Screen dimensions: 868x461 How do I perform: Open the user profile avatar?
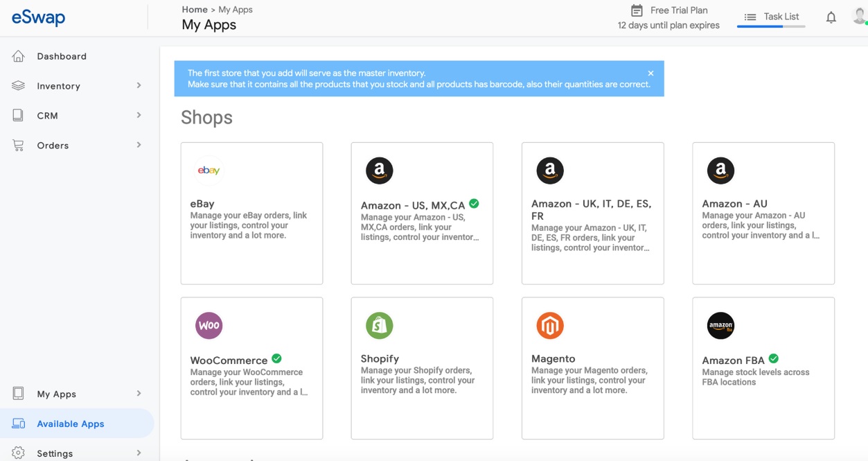859,17
